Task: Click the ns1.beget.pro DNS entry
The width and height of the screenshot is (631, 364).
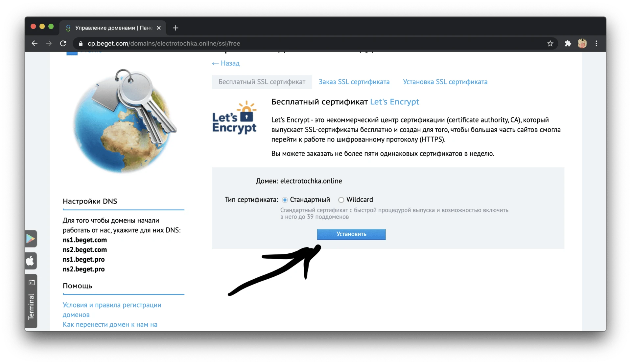Action: [x=84, y=259]
